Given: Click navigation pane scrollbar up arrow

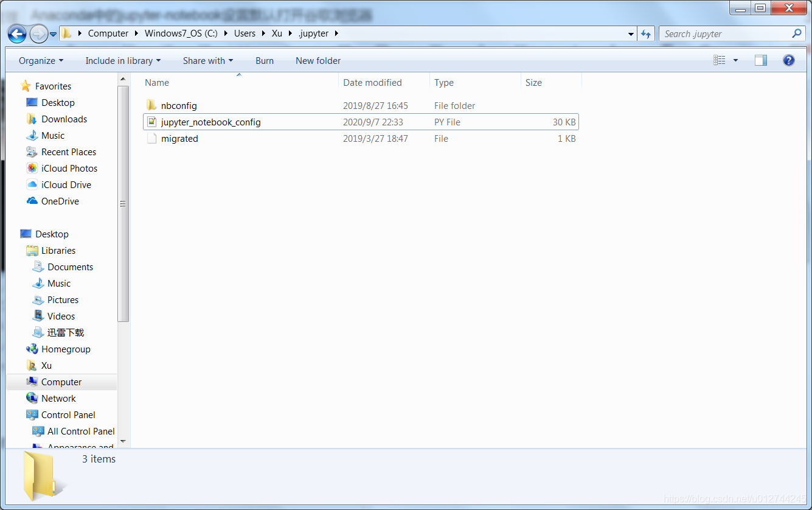Looking at the screenshot, I should point(123,79).
